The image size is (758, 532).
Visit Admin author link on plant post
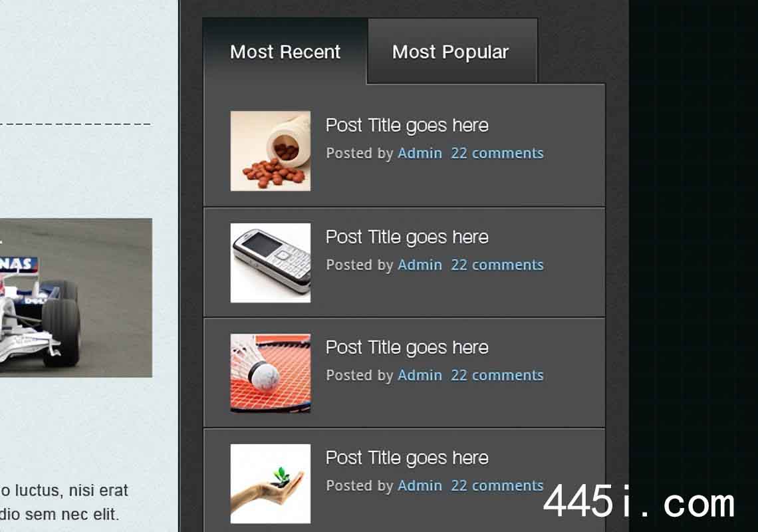pos(420,485)
